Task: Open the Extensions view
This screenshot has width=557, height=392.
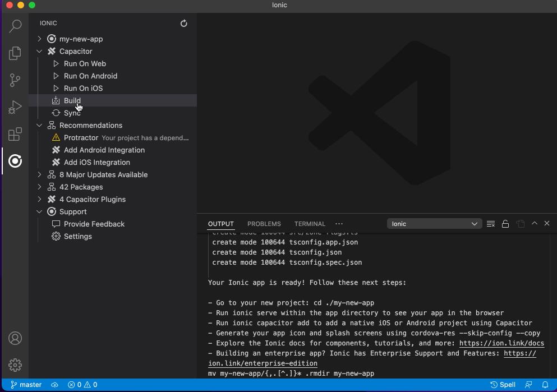Action: click(15, 135)
